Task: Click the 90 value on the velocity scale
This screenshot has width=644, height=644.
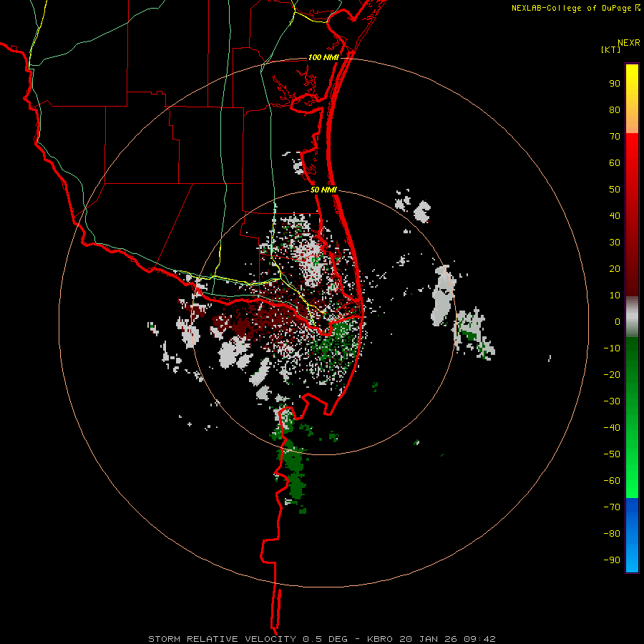Action: pyautogui.click(x=615, y=84)
